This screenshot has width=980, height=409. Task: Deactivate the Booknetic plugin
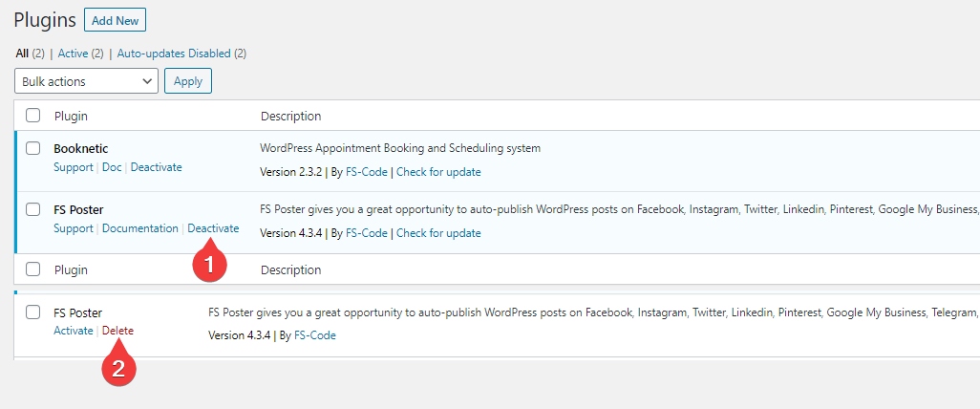(x=157, y=167)
